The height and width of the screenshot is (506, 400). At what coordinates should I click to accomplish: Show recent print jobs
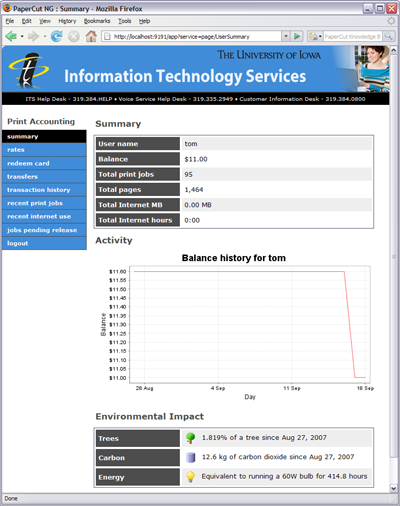pos(44,203)
